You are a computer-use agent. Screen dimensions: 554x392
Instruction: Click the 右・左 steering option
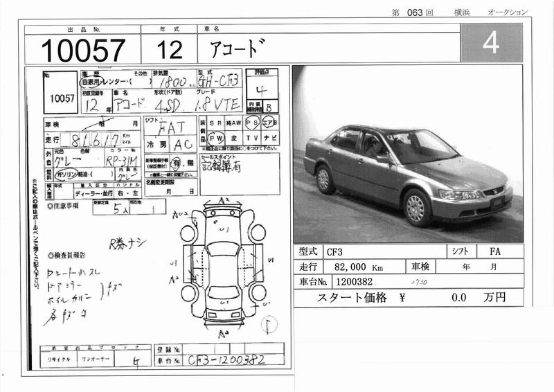coord(128,193)
